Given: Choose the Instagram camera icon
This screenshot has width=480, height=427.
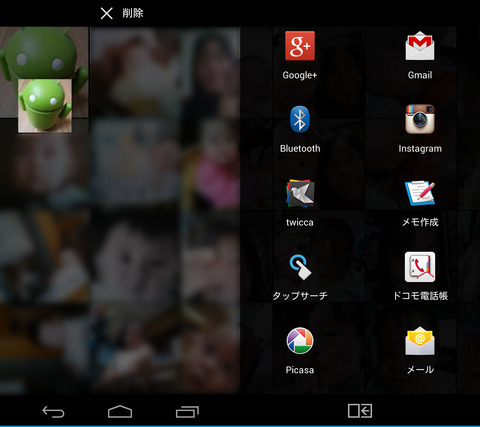Looking at the screenshot, I should pyautogui.click(x=420, y=119).
